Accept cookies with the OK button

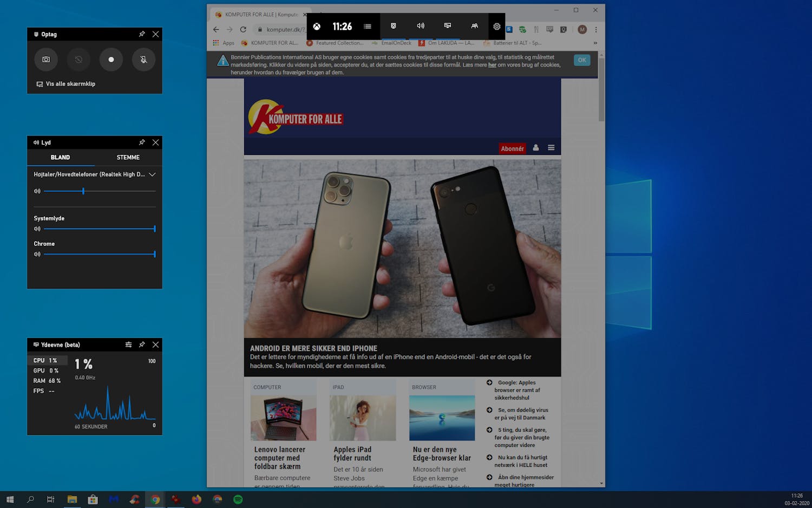pyautogui.click(x=581, y=60)
